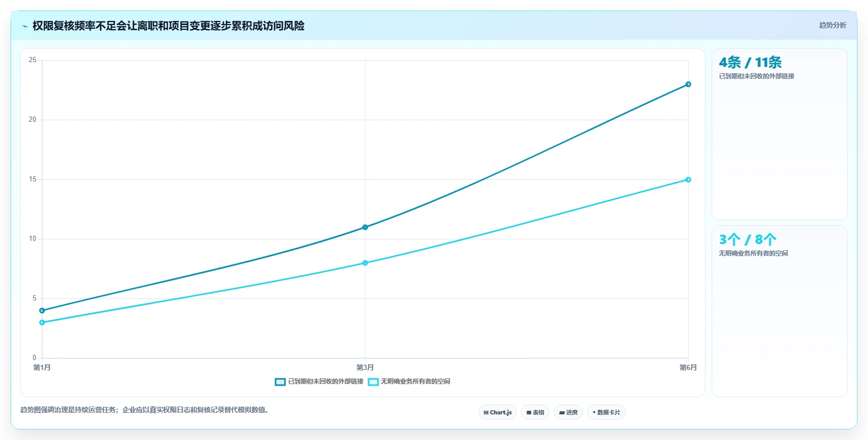
Task: Click the 第6月 x-axis label
Action: [688, 367]
